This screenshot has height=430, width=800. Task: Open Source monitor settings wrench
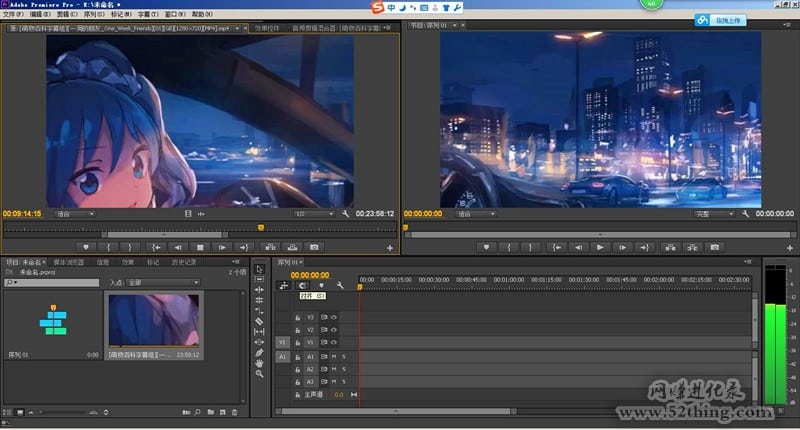pos(345,214)
